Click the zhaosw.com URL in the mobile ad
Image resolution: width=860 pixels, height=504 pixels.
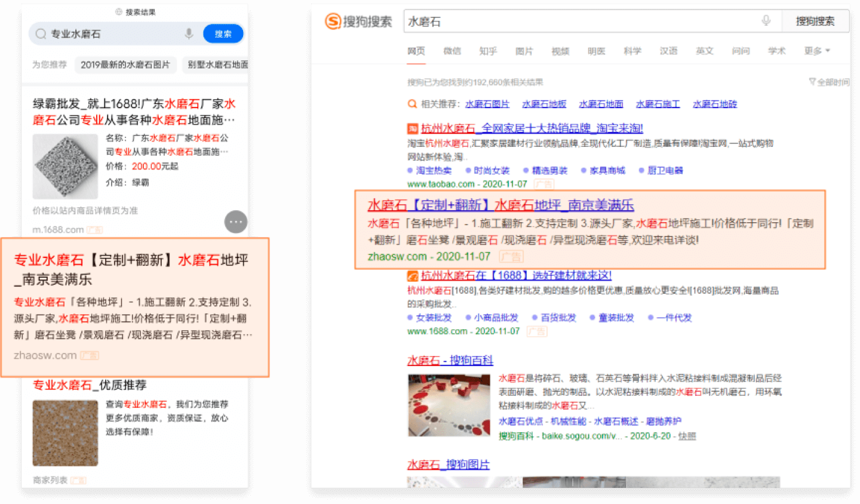[x=45, y=355]
